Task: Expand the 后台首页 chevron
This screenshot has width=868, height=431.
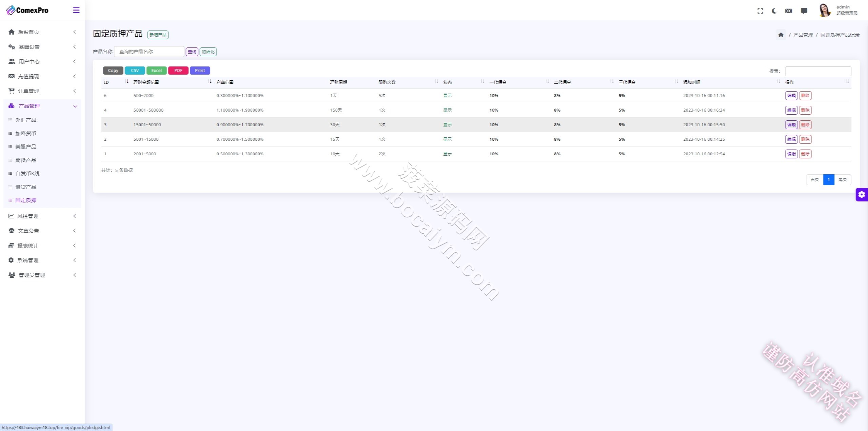Action: (x=75, y=32)
